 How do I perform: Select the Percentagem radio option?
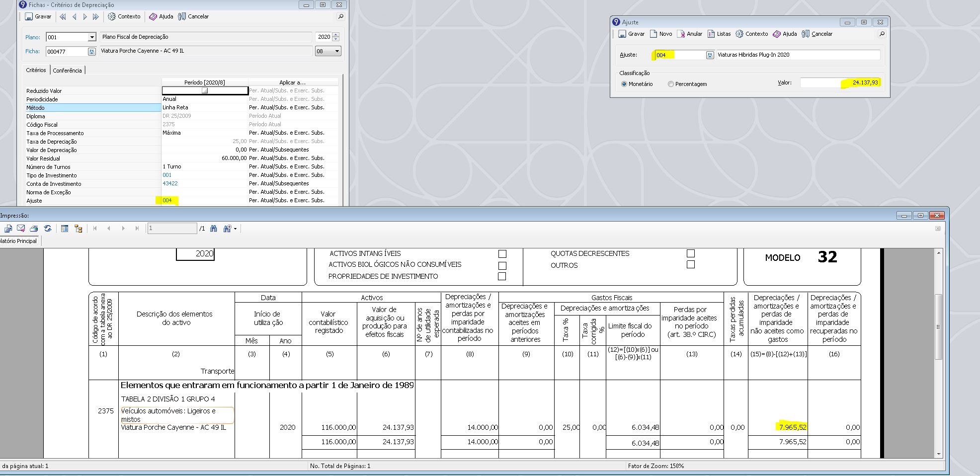coord(671,84)
